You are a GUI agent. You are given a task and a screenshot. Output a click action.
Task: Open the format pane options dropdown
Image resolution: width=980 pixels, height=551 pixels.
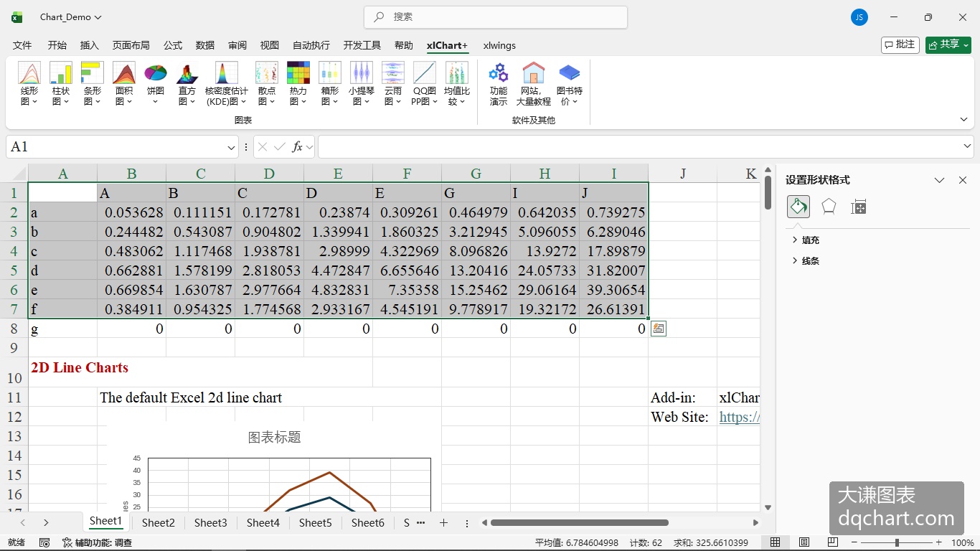(939, 180)
